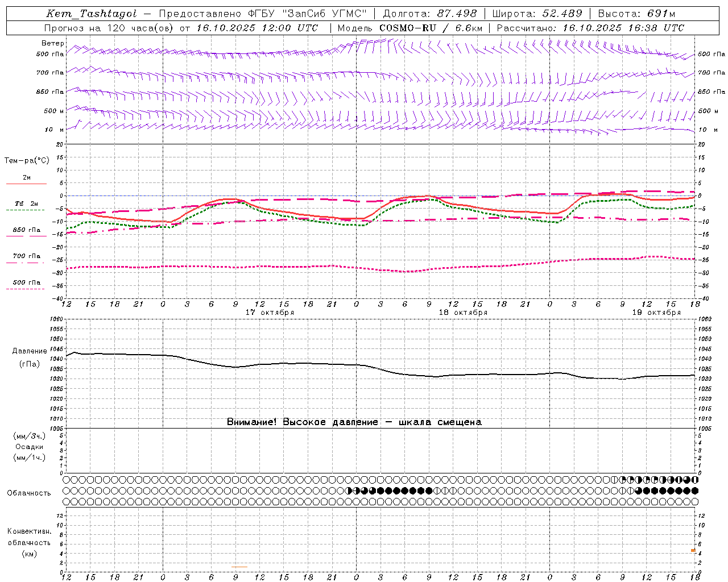Click the '700 гПа' entry in temperature legend
728x582 pixels.
click(x=26, y=256)
